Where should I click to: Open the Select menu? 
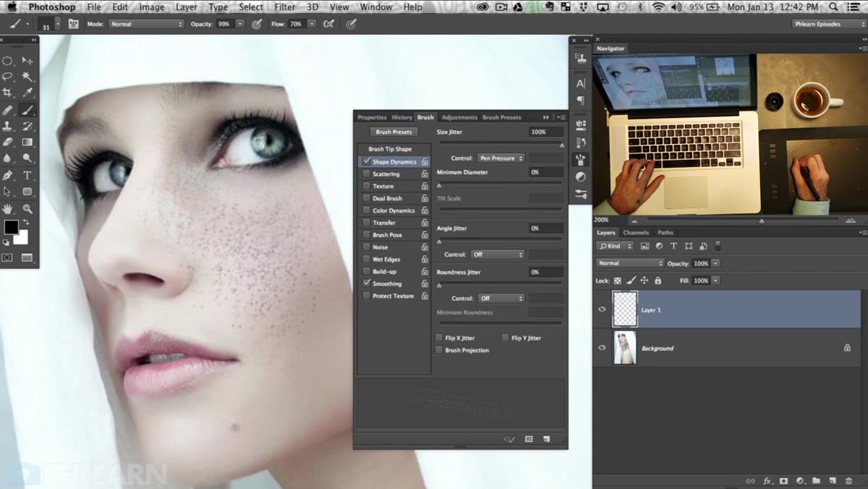pyautogui.click(x=251, y=7)
